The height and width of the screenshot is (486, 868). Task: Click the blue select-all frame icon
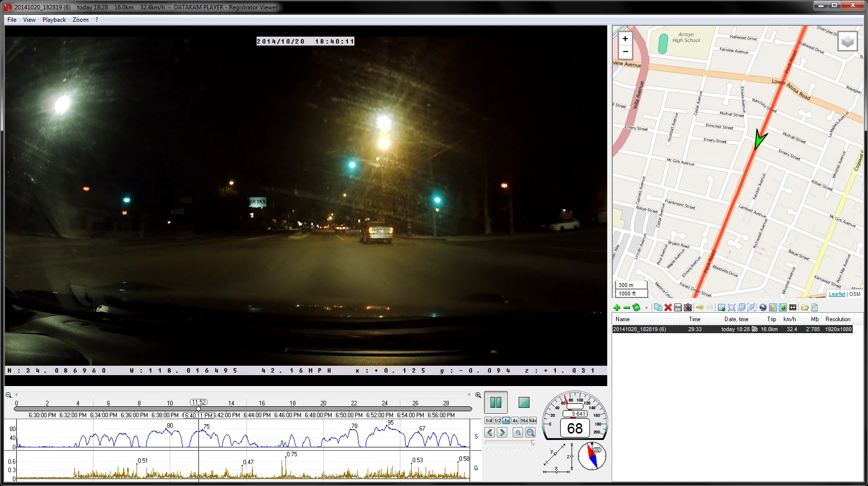731,307
